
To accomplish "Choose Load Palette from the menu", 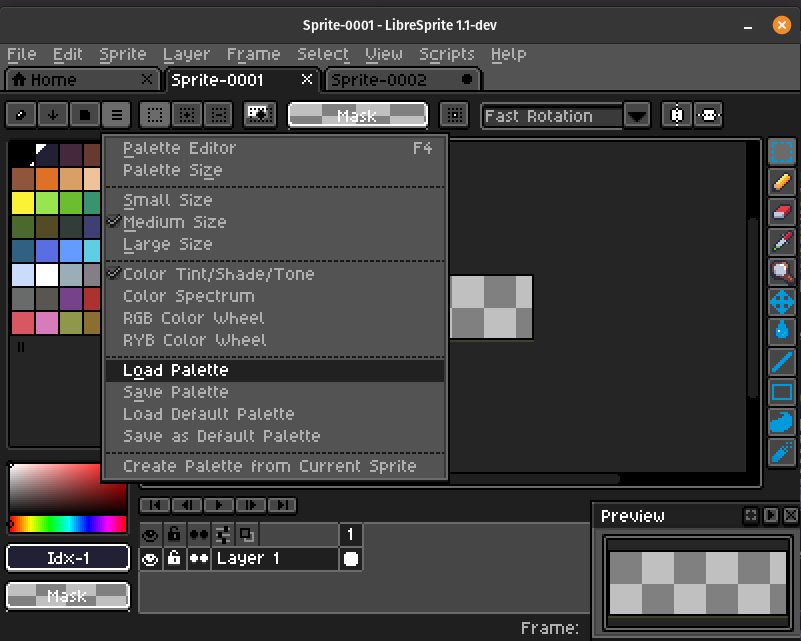I will pyautogui.click(x=176, y=370).
